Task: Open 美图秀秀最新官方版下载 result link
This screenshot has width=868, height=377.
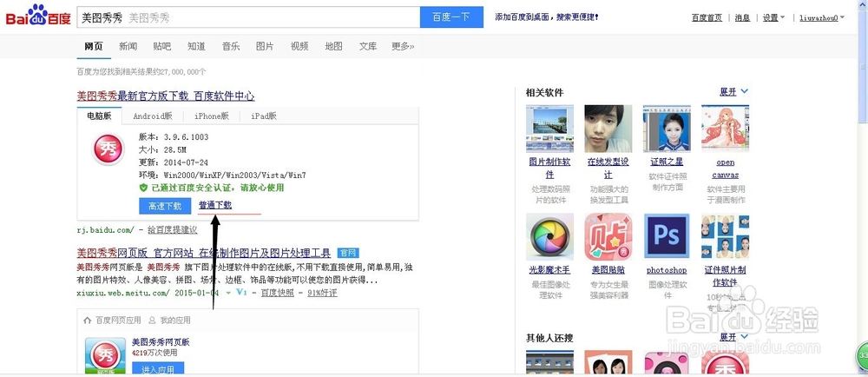Action: 166,96
